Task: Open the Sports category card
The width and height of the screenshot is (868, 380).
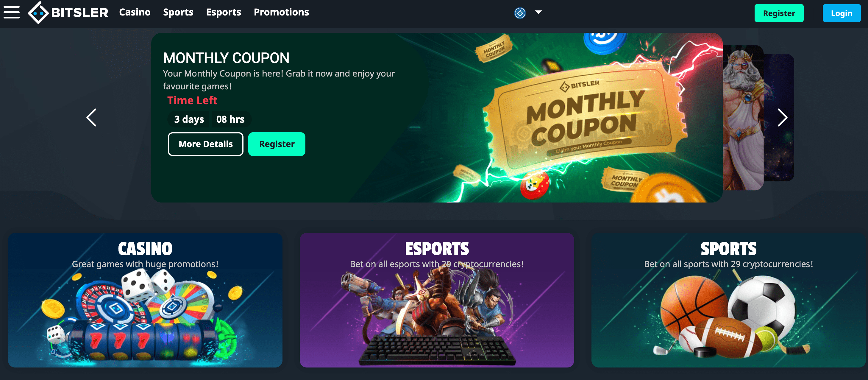Action: point(728,300)
